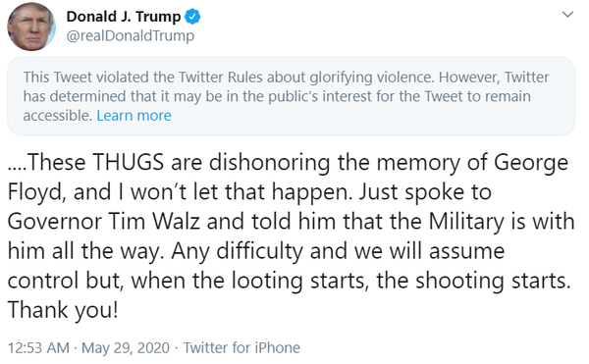Click the word Military in the tweet
Image resolution: width=589 pixels, height=364 pixels.
coord(465,223)
